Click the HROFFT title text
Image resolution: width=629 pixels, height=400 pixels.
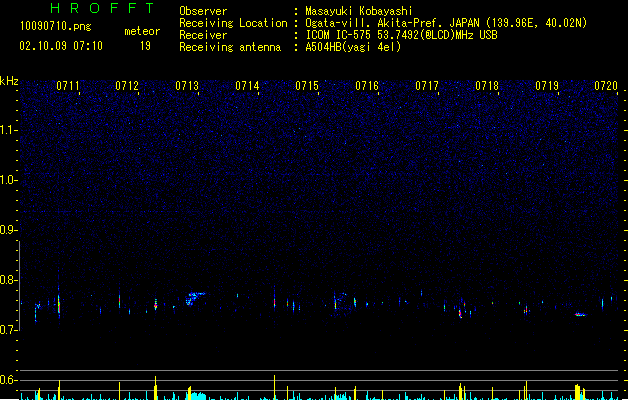(x=103, y=8)
